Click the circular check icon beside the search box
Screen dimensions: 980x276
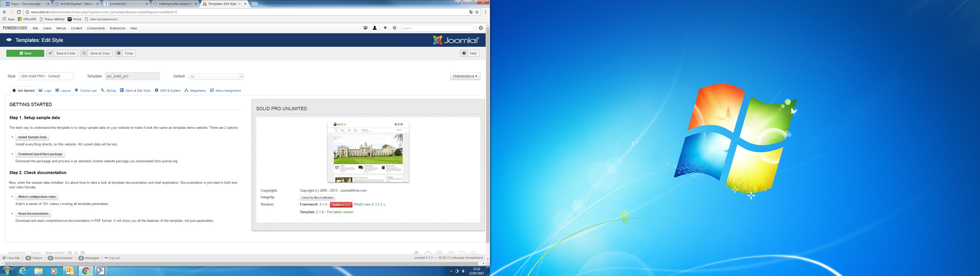click(x=481, y=28)
